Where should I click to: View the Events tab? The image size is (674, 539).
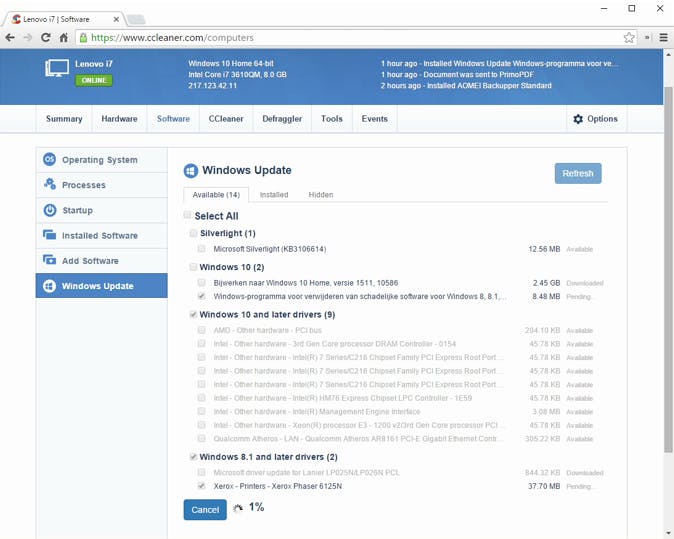tap(374, 119)
